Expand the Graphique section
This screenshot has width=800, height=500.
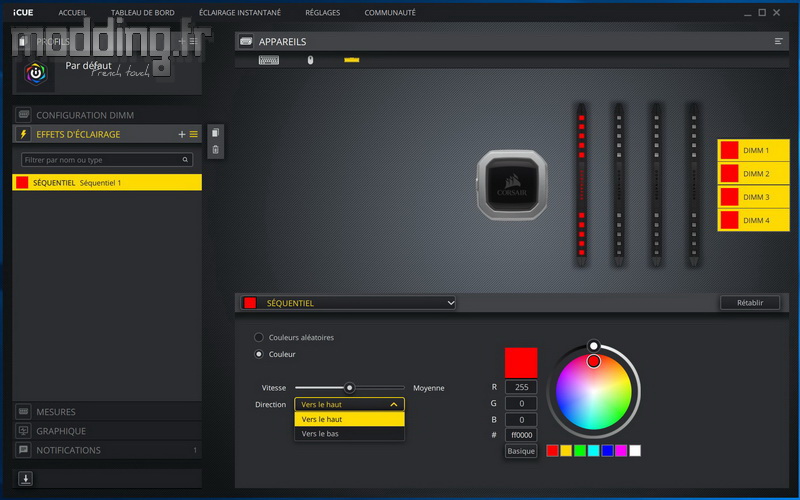[107, 431]
